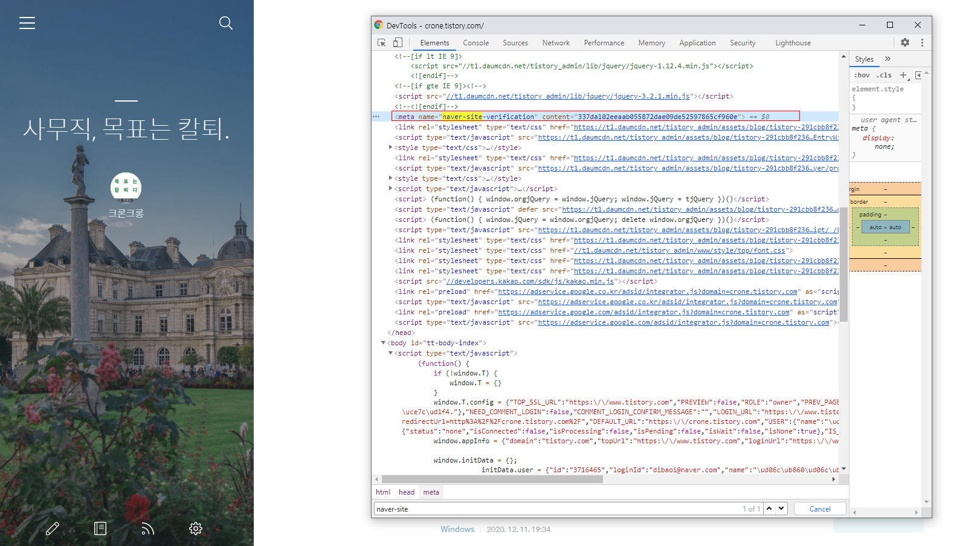Click the DevTools Chrome title icon
The image size is (980, 546).
(379, 25)
